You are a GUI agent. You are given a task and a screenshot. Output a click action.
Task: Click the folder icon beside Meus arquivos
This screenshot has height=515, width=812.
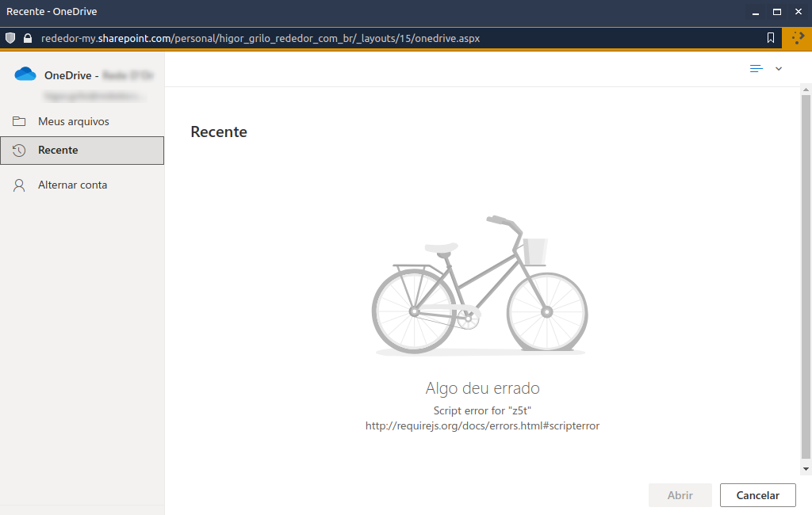pos(19,121)
